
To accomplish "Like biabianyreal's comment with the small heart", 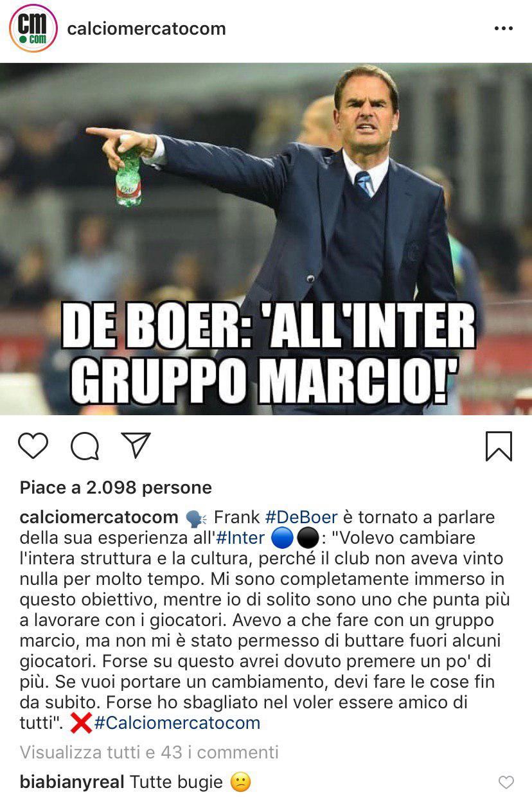I will pos(506,782).
